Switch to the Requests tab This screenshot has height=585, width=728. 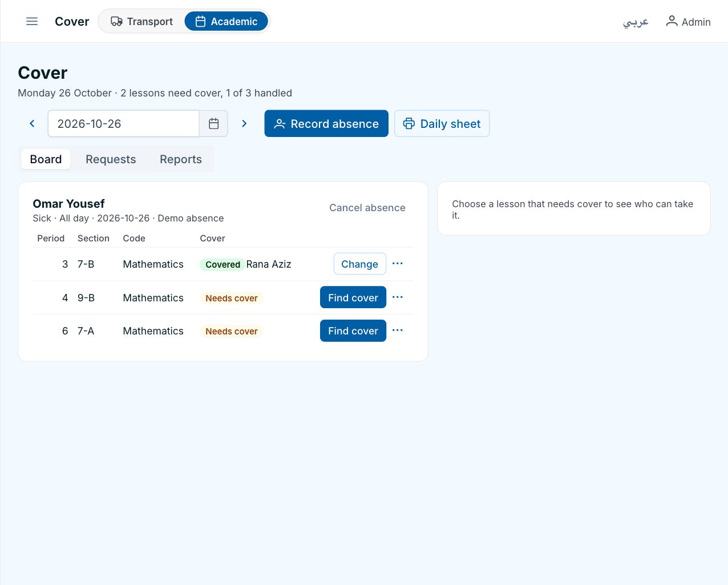pyautogui.click(x=111, y=159)
